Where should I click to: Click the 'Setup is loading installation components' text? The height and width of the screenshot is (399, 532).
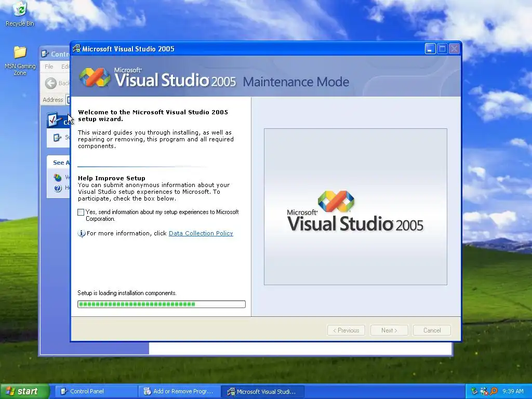127,293
